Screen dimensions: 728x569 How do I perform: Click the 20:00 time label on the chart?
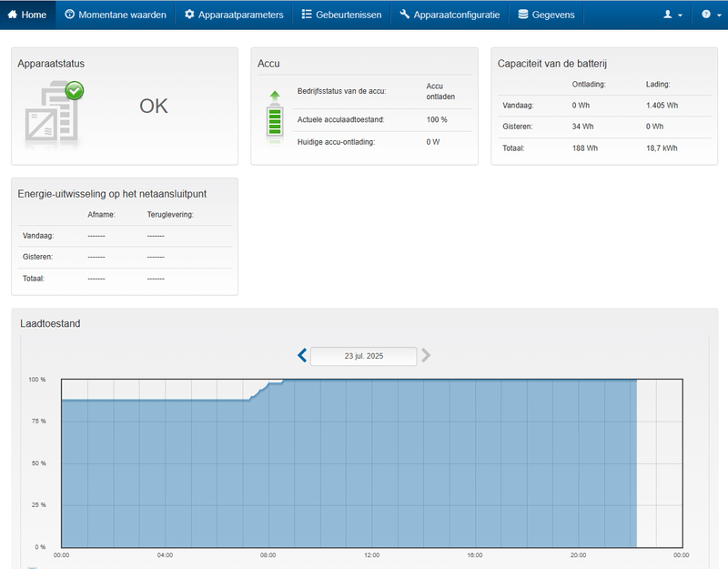pos(578,555)
